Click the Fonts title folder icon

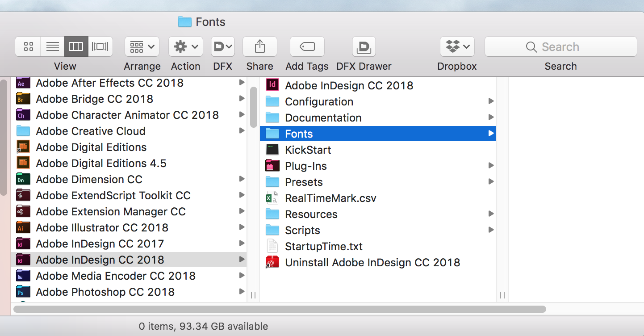pyautogui.click(x=184, y=22)
